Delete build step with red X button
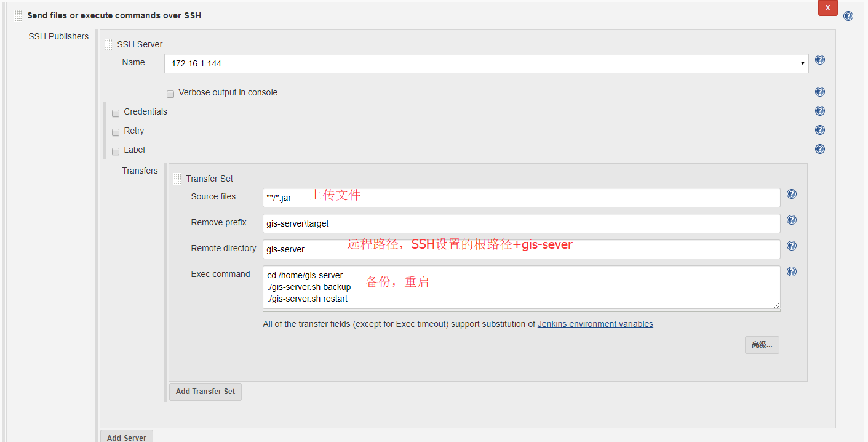Screen dimensions: 868x442 pyautogui.click(x=827, y=8)
